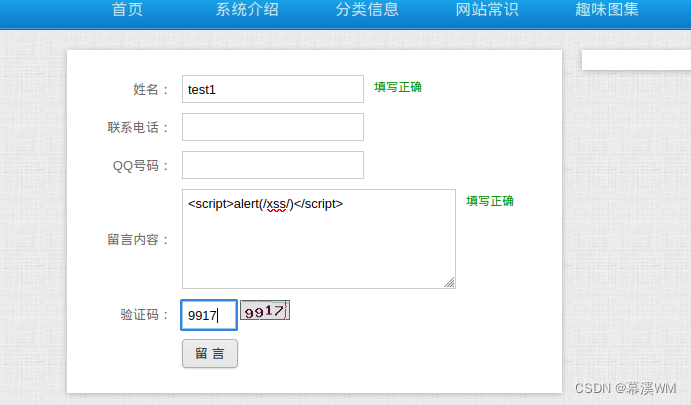Refresh the 9917 captcha image
Screen dimensions: 691x405
click(x=265, y=310)
